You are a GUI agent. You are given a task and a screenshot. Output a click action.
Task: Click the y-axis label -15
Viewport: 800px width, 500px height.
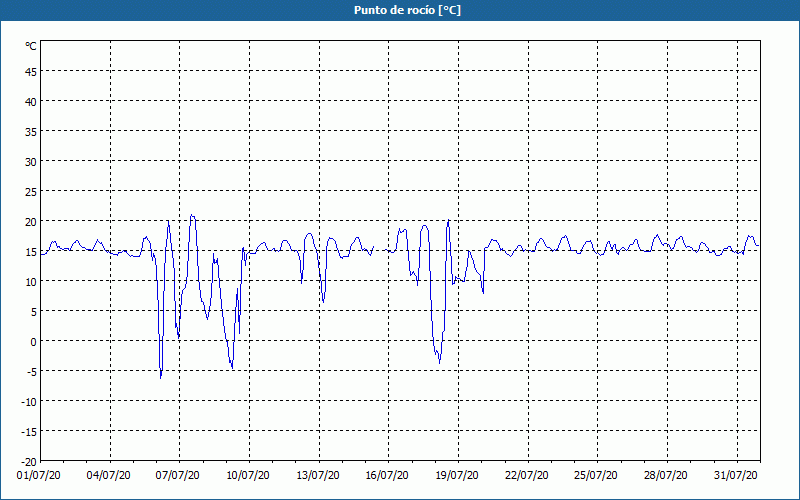[29, 432]
